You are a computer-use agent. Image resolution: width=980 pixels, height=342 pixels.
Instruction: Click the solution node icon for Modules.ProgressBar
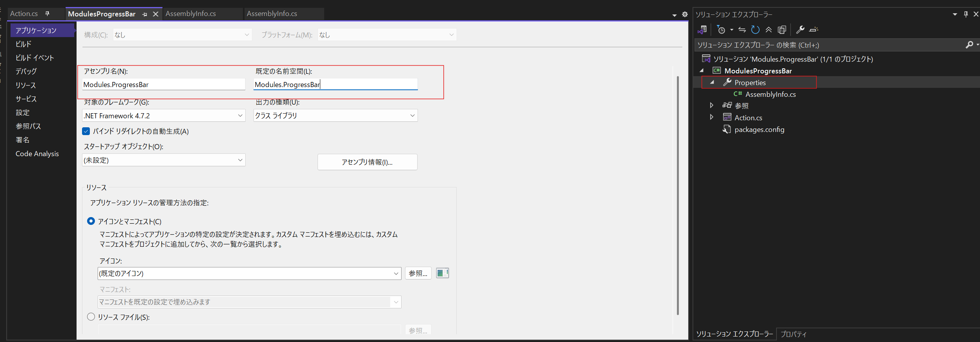point(706,59)
